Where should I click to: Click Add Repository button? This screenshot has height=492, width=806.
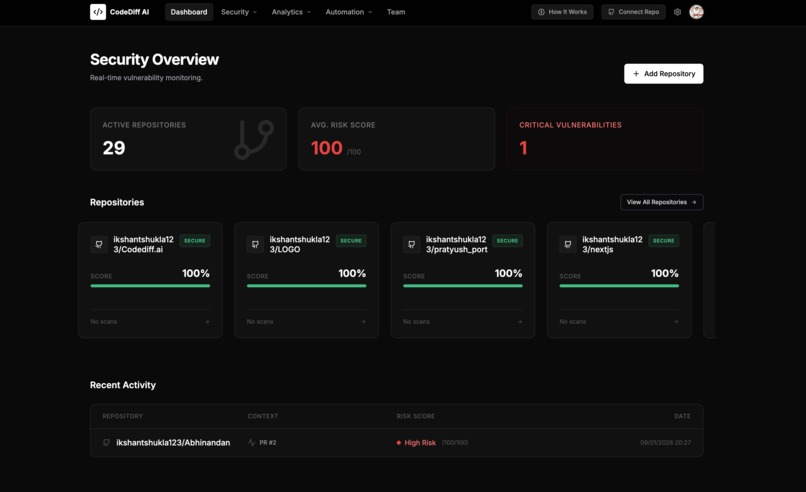664,74
